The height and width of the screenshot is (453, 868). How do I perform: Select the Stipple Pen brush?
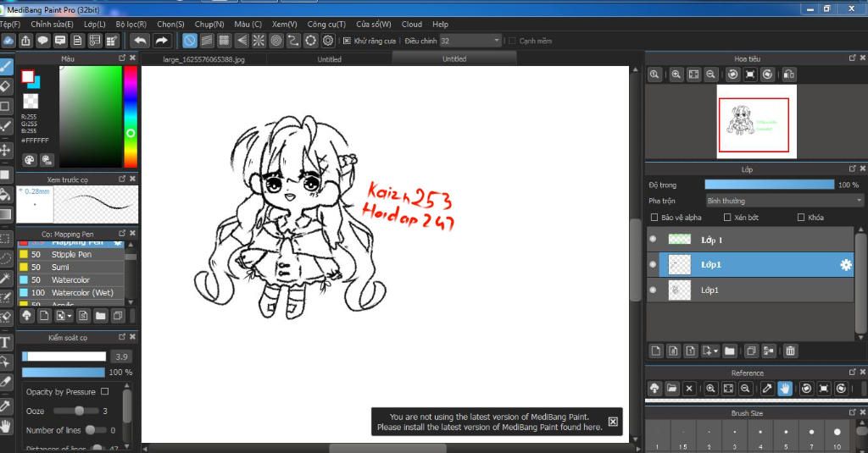(71, 254)
